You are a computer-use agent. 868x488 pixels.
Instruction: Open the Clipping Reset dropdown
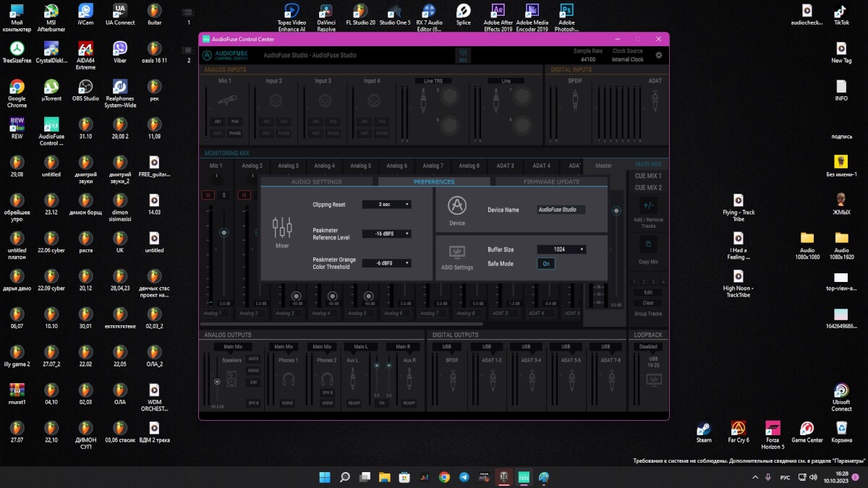coord(387,205)
